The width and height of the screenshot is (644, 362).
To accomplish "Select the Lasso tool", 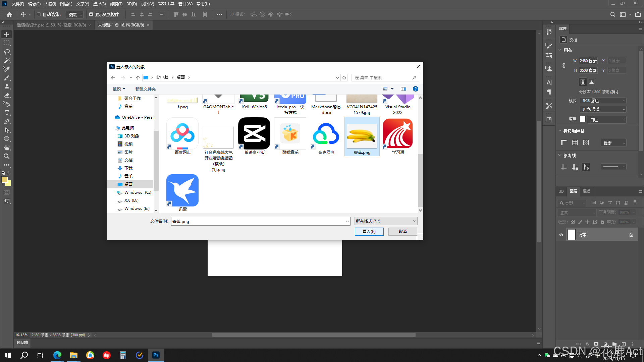I will point(7,52).
